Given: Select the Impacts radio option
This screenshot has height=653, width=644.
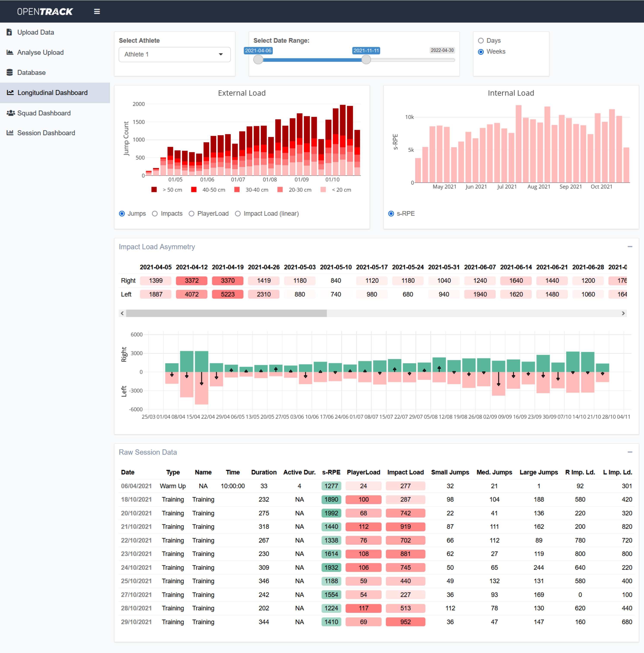Looking at the screenshot, I should [155, 214].
